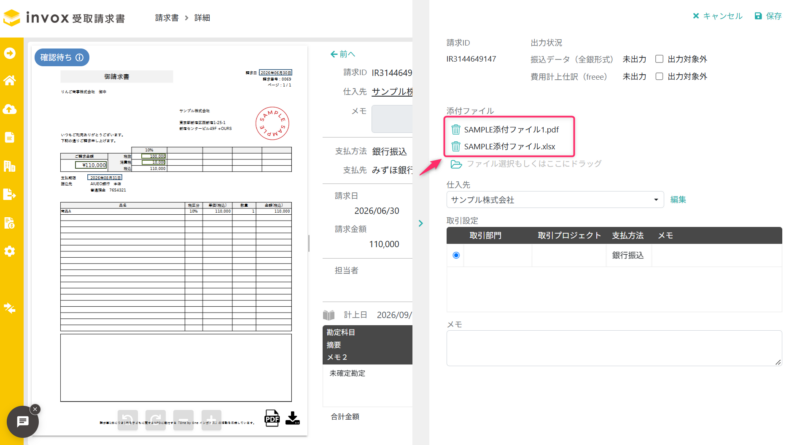Open the chat support bubble
Viewport: 800px width, 445px height.
point(22,422)
